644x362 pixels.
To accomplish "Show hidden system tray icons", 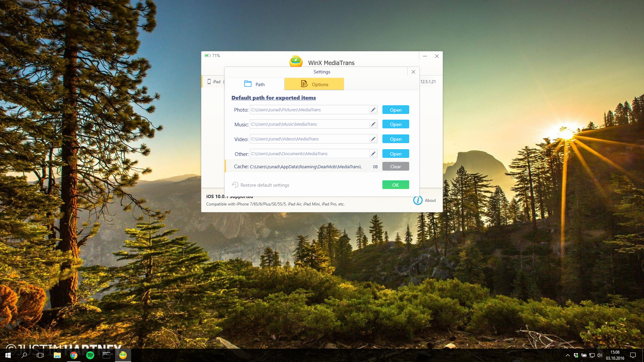I will tap(568, 355).
